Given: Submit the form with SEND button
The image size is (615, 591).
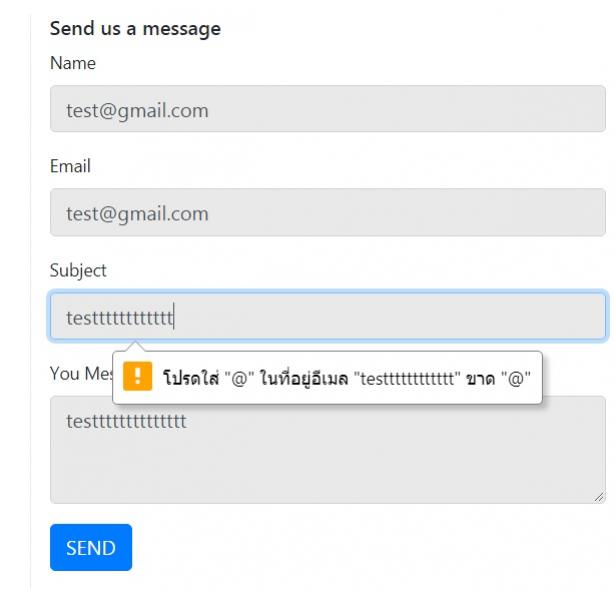Looking at the screenshot, I should click(x=91, y=547).
